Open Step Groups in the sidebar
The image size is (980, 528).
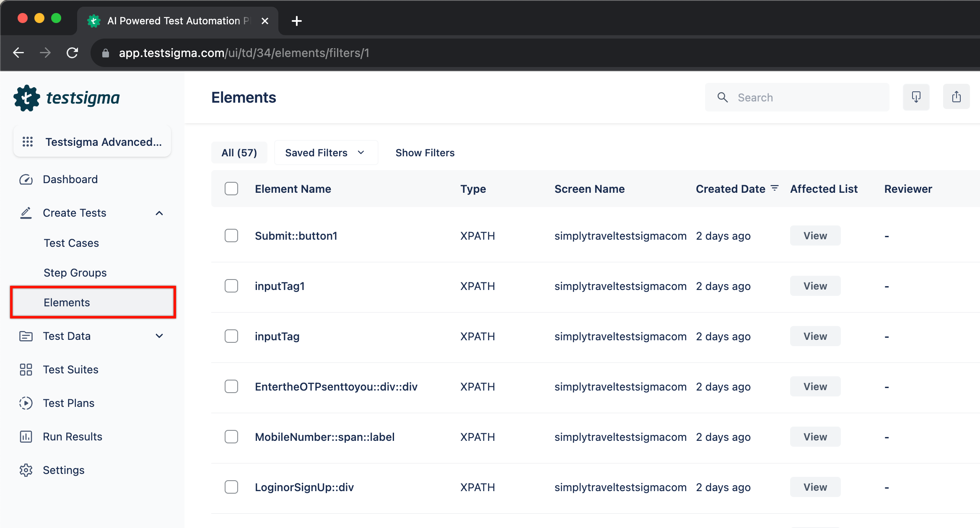[x=75, y=273]
